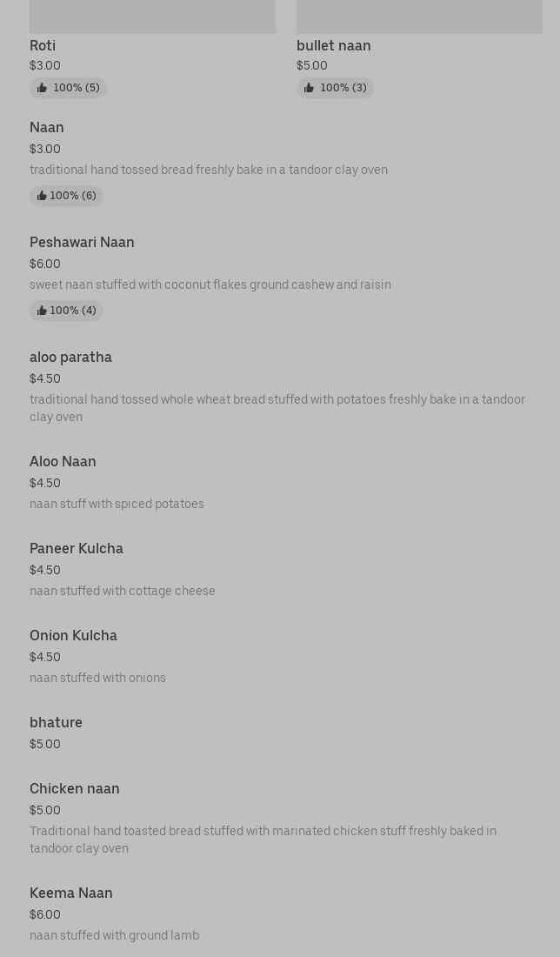Click the thumbs-up icon under Roti
Screen dimensions: 560x957
coord(42,88)
